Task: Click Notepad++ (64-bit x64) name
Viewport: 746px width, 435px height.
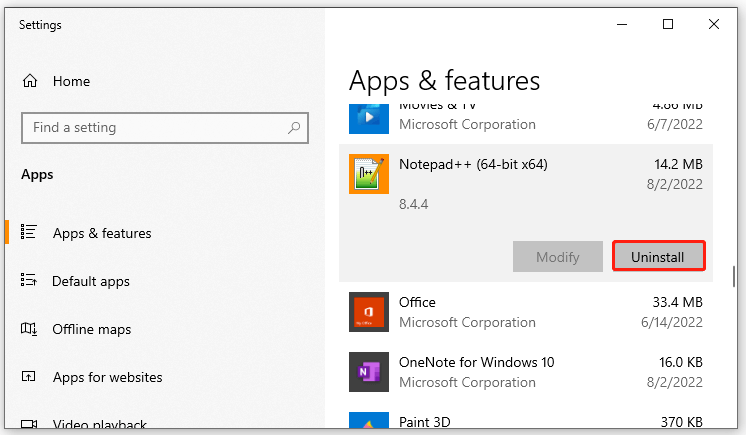Action: (x=473, y=164)
